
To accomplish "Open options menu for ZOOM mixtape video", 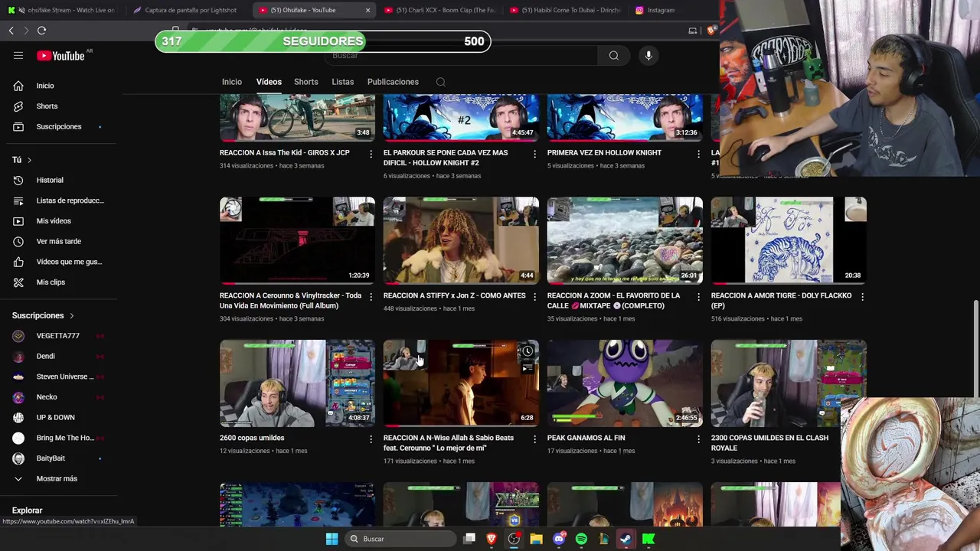I will [698, 297].
